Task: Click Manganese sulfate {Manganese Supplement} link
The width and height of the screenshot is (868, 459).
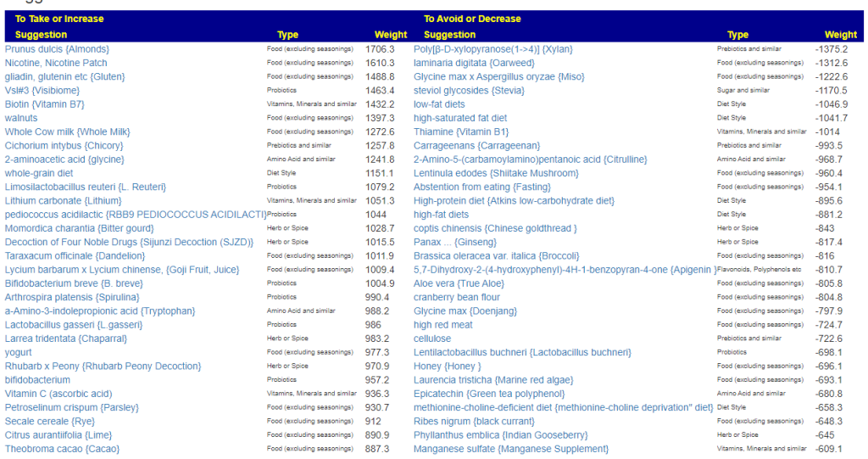Action: click(511, 449)
